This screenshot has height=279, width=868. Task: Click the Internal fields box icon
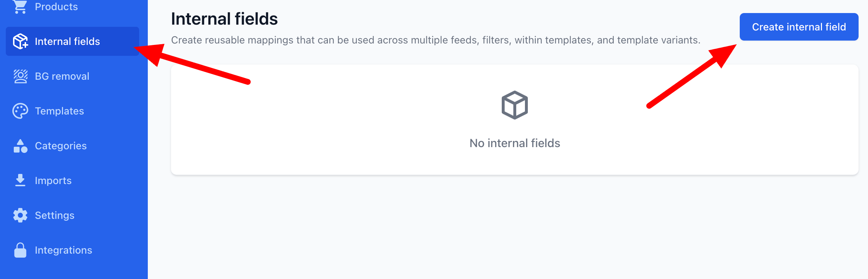coord(20,41)
